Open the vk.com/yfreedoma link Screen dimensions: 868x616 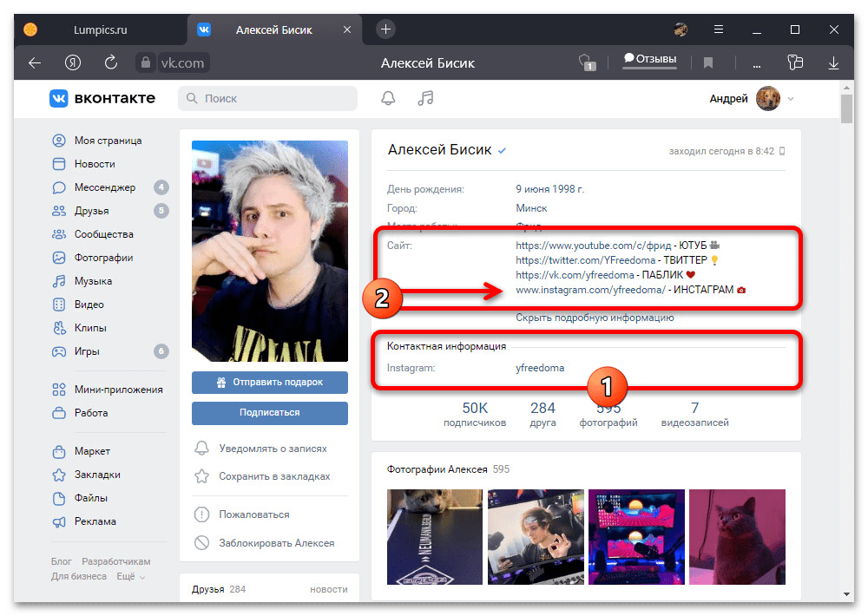(575, 275)
